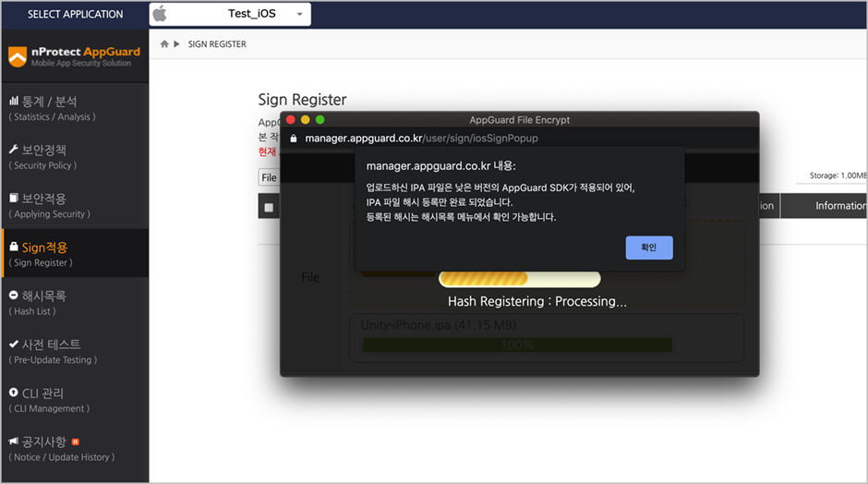Select the Sign적용 (Sign Register) menu item
868x484 pixels.
(75, 253)
